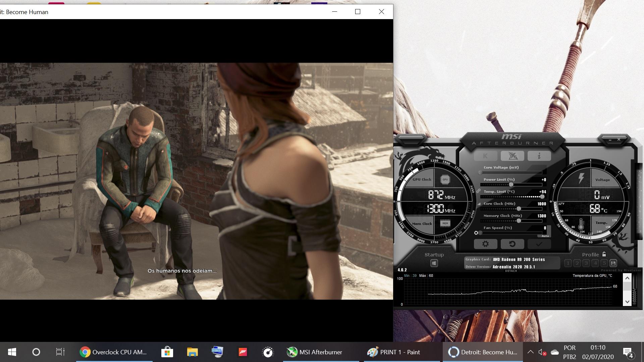Toggle Apply at Windows startup icon

(434, 263)
